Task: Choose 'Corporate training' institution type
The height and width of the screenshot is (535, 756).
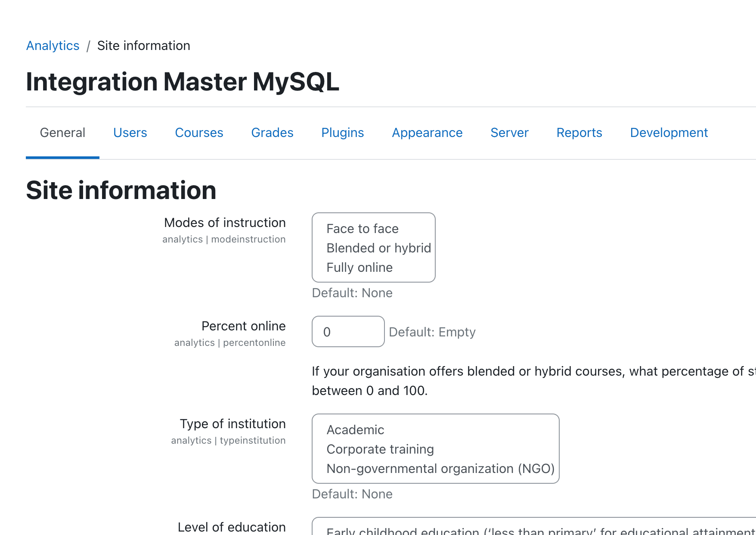Action: click(x=380, y=449)
